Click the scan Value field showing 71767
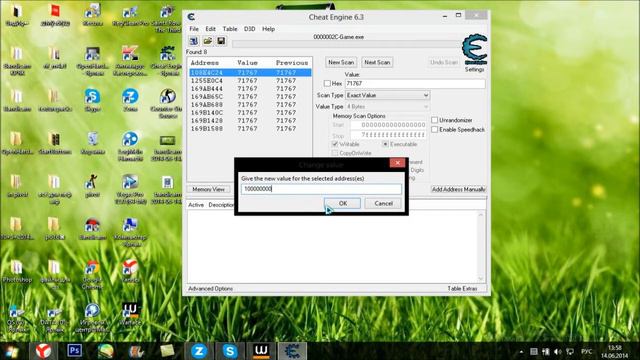 [415, 83]
